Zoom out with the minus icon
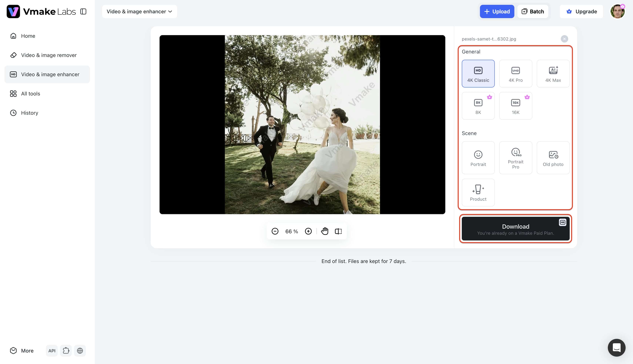Screen dimensions: 633x364 pos(275,231)
